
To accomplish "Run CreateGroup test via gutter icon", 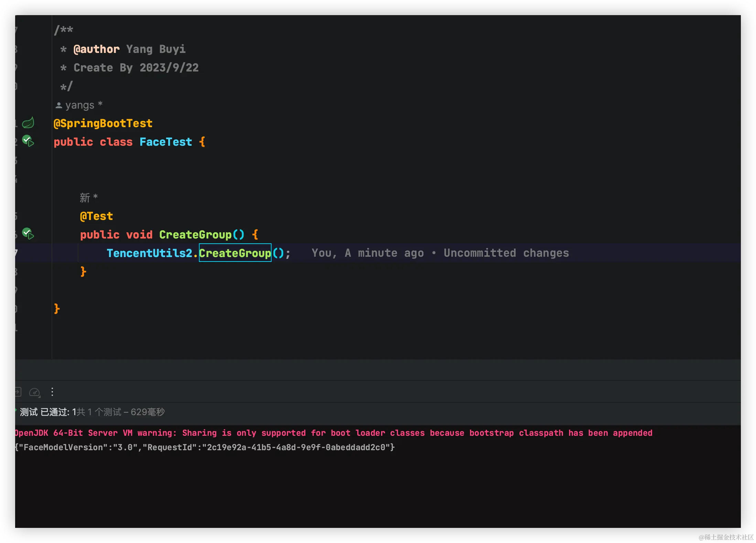I will 28,234.
